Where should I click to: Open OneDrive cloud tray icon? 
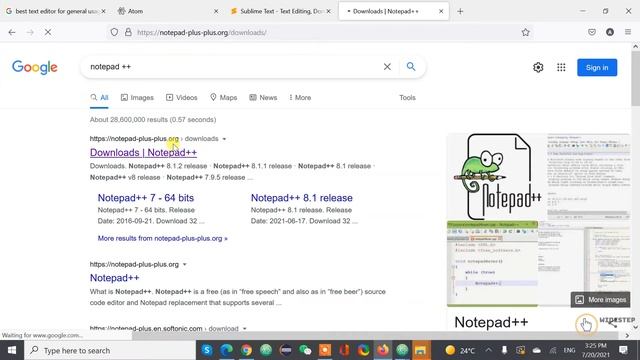(537, 350)
